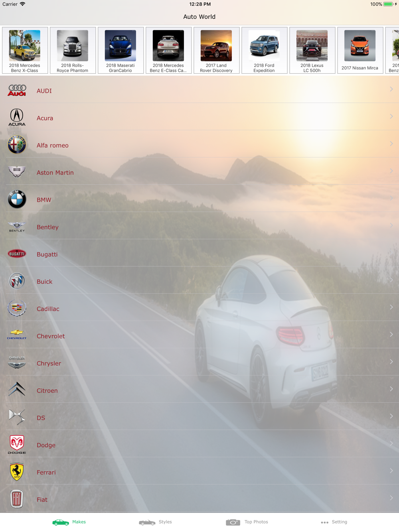Expand the Chevrolet row chevron

pyautogui.click(x=391, y=334)
